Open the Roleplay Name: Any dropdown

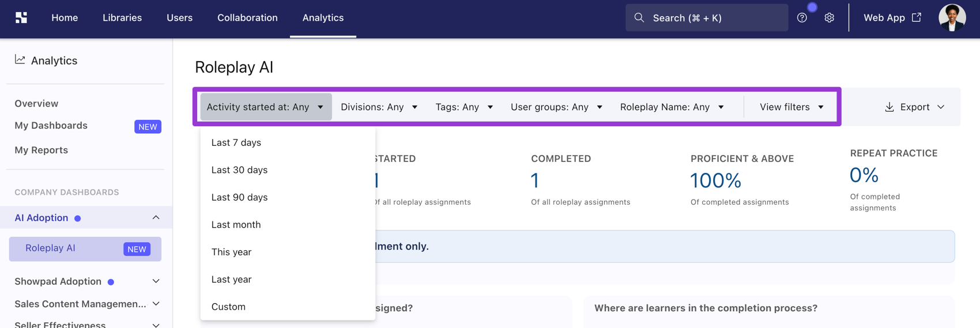672,107
